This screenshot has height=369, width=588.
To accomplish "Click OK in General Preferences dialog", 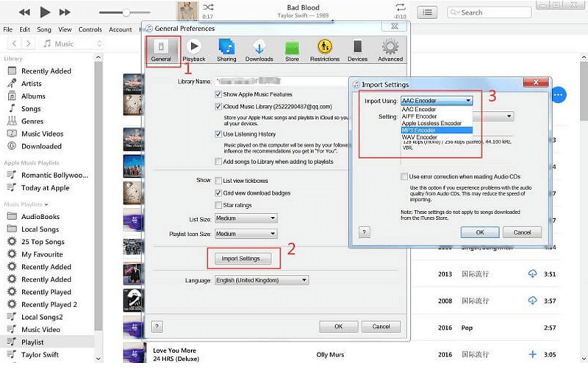I will coord(339,326).
